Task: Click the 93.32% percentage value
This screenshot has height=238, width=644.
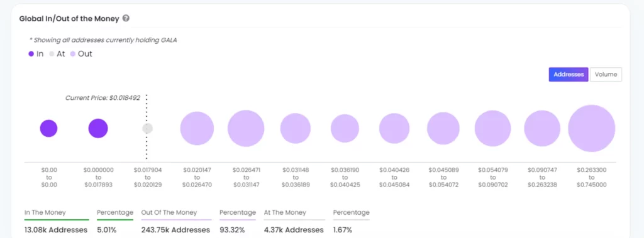Action: 232,230
